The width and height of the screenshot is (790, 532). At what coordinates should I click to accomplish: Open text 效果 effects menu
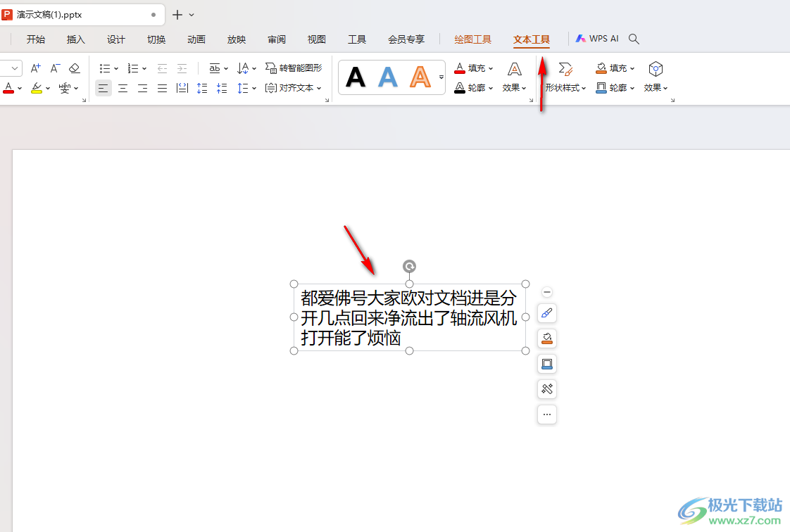click(515, 77)
